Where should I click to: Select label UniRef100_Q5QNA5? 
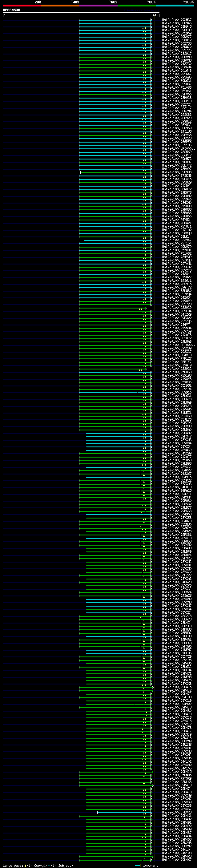tap(176, 775)
